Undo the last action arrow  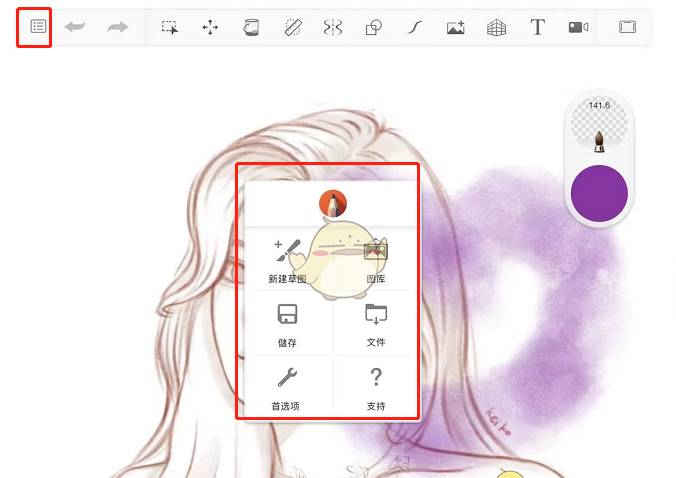coord(75,27)
